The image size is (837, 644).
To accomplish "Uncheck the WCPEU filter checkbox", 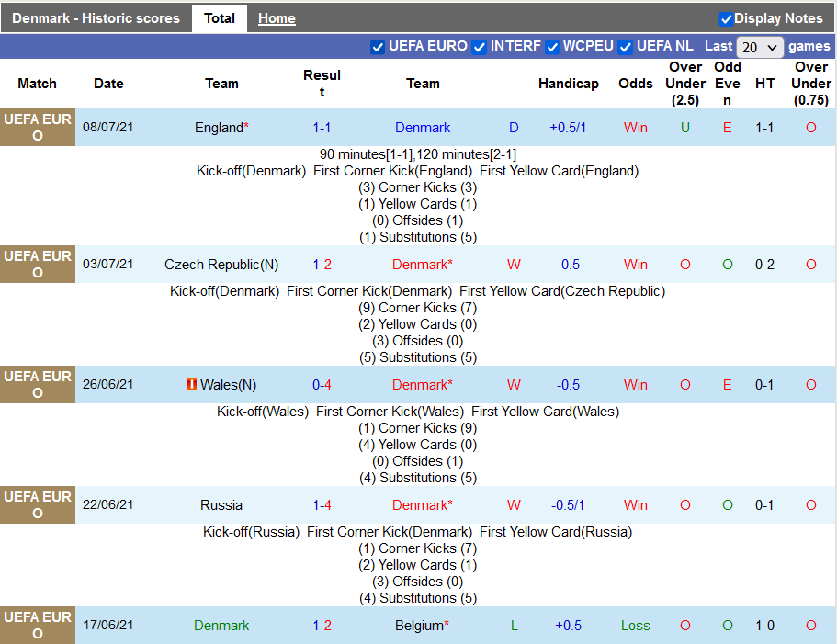I will point(552,47).
